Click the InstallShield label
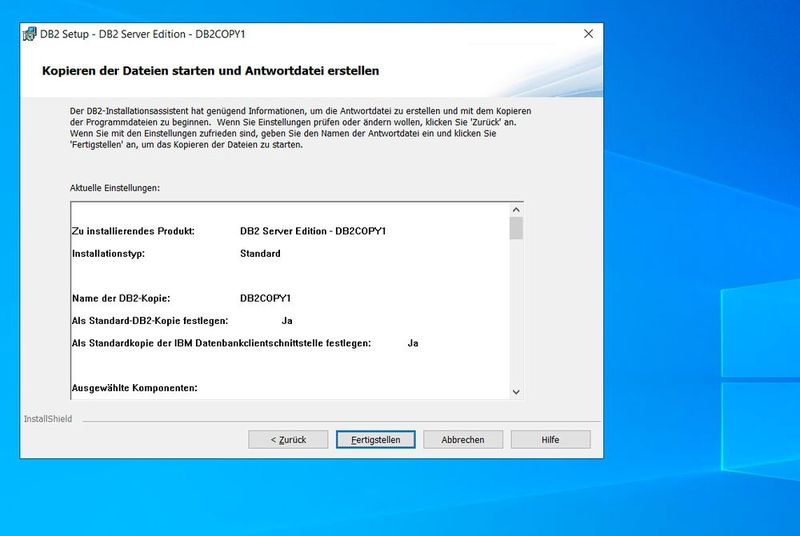 point(47,419)
